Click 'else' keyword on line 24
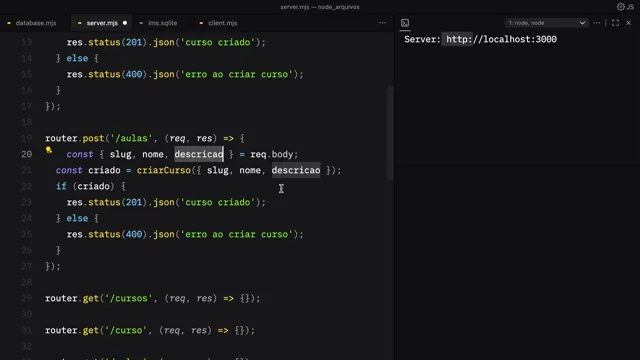Viewport: 640px width, 360px height. 77,218
